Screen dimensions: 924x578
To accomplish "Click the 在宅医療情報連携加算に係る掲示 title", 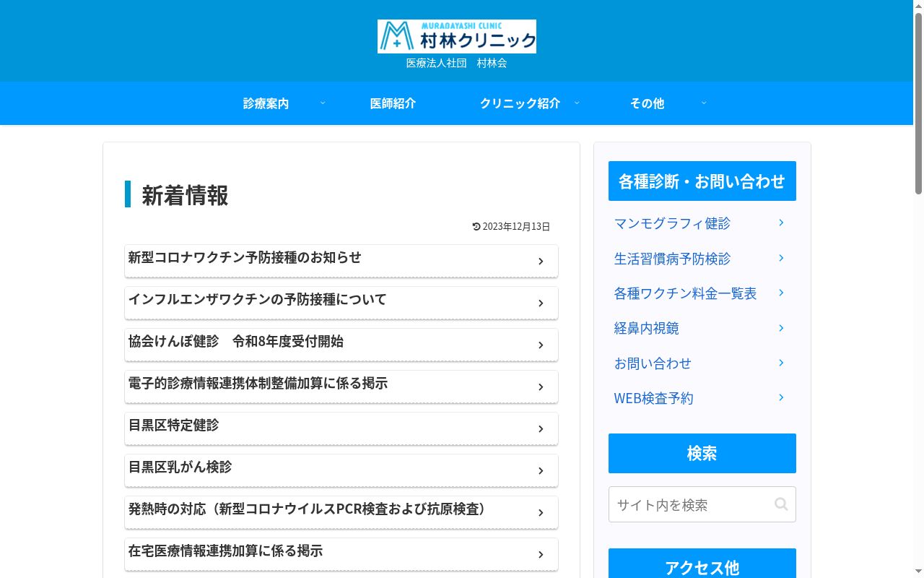I will 225,551.
